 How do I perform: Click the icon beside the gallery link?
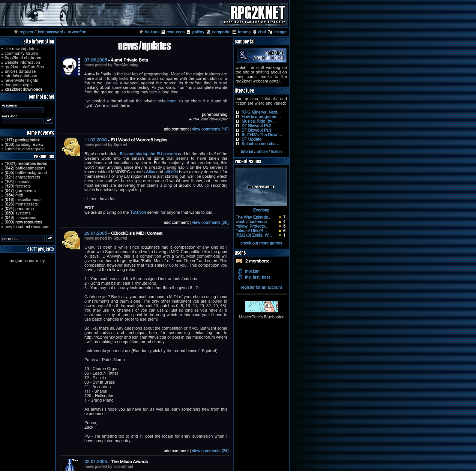[189, 32]
